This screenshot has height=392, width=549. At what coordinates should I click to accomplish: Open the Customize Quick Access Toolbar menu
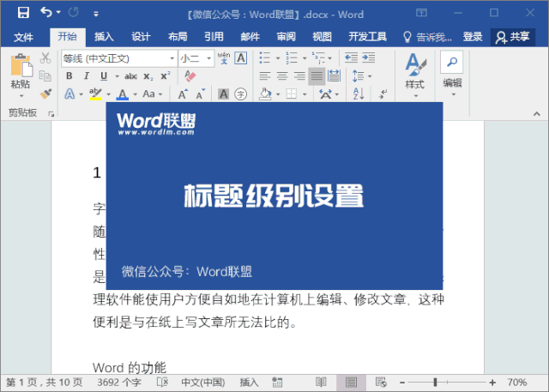click(x=96, y=14)
